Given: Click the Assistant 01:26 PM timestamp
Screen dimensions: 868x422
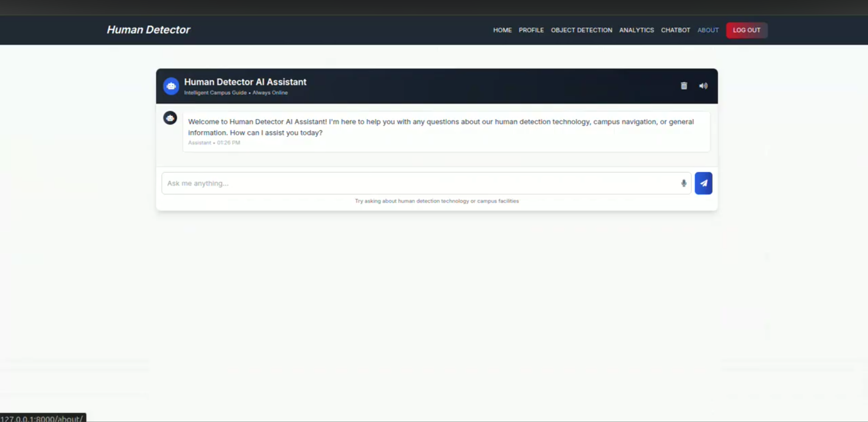Looking at the screenshot, I should tap(214, 142).
